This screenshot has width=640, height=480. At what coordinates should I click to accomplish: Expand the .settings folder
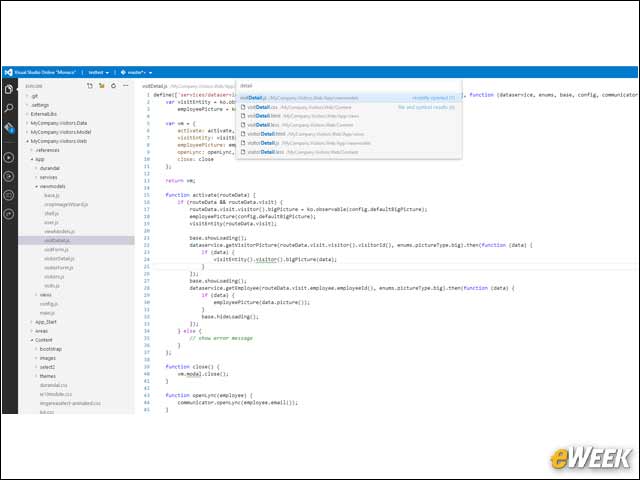39,105
